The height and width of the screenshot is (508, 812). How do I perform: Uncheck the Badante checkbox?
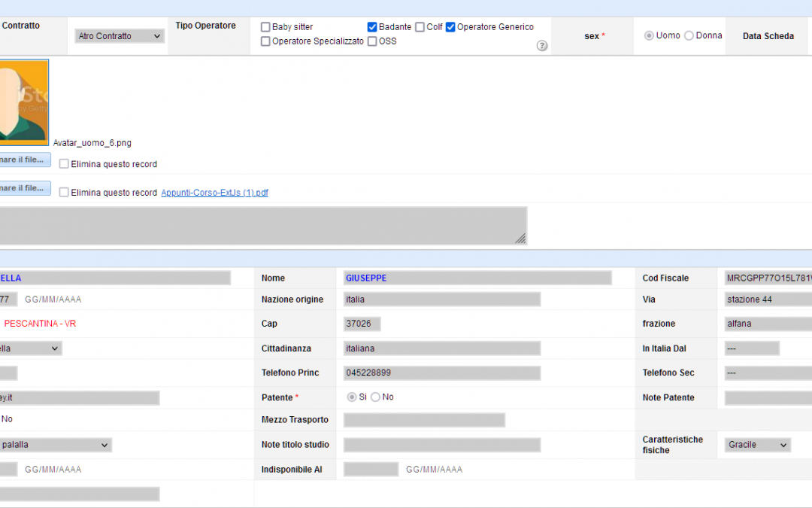(372, 27)
